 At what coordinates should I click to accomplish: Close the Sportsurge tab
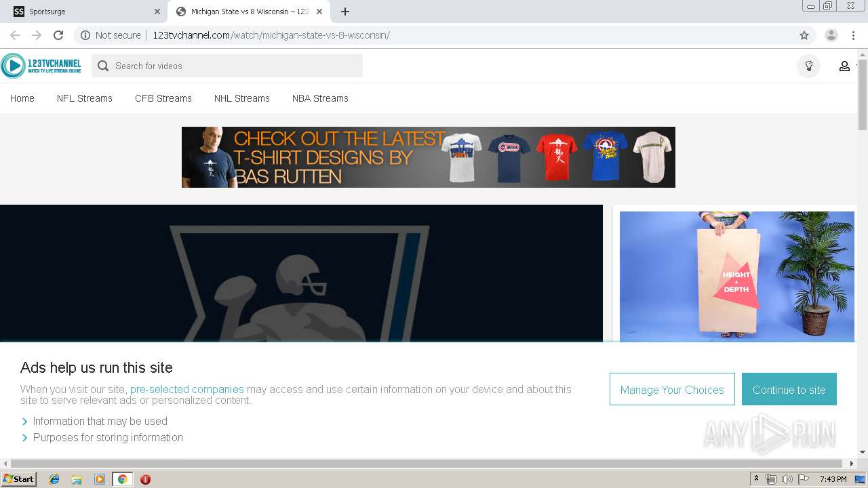(157, 12)
